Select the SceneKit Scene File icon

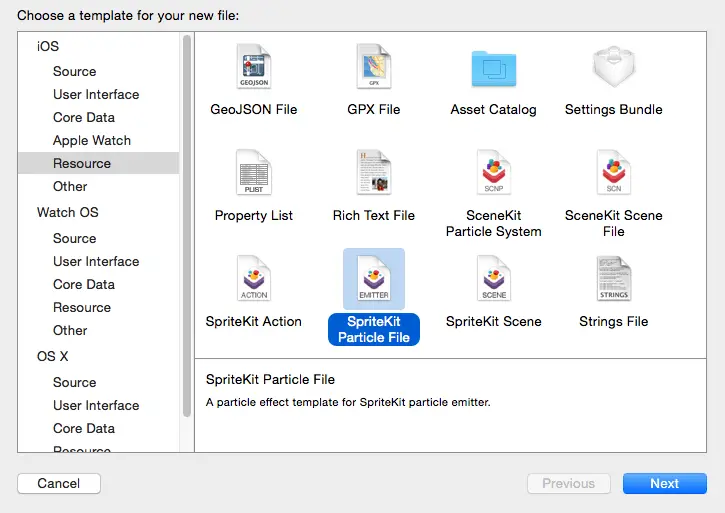click(613, 173)
